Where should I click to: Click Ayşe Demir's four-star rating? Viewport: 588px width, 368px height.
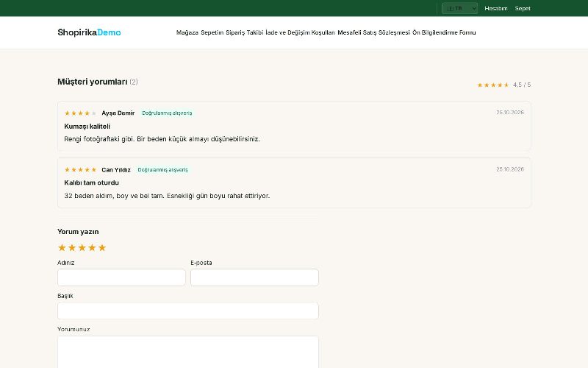point(80,113)
